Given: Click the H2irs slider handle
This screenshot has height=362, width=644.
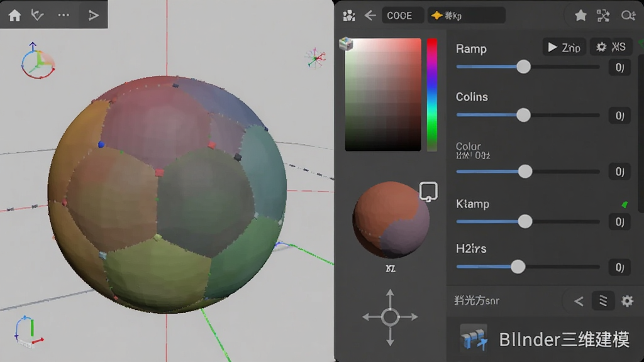Looking at the screenshot, I should [518, 267].
